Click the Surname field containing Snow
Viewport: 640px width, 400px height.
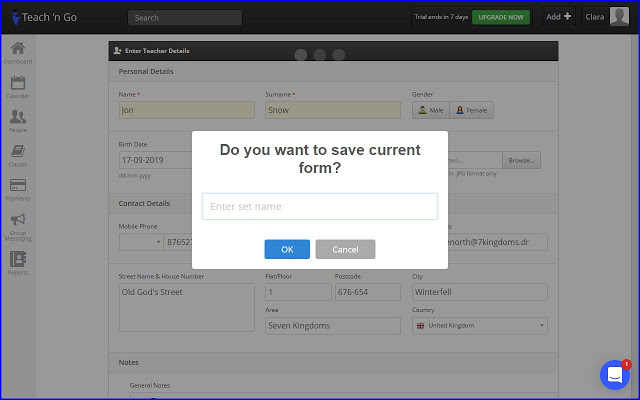(x=333, y=110)
